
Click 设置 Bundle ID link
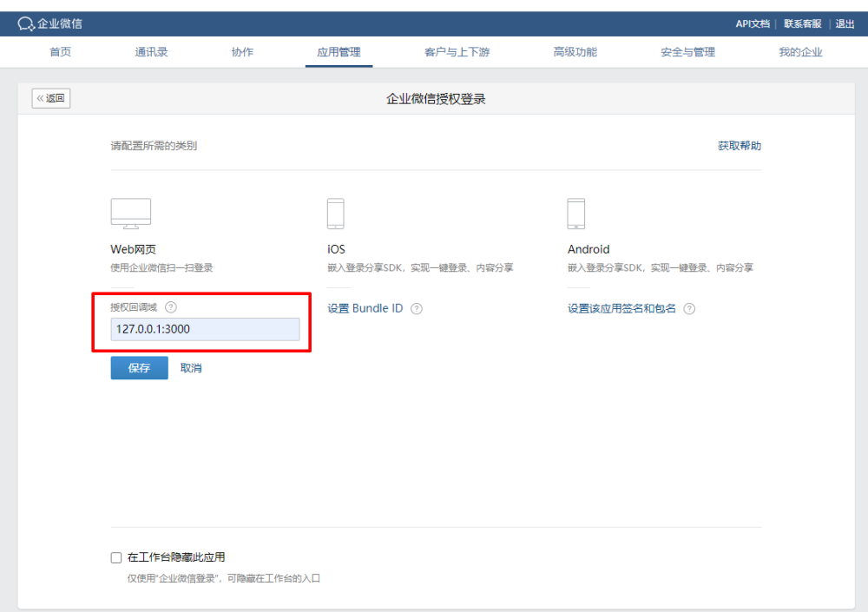pos(365,308)
